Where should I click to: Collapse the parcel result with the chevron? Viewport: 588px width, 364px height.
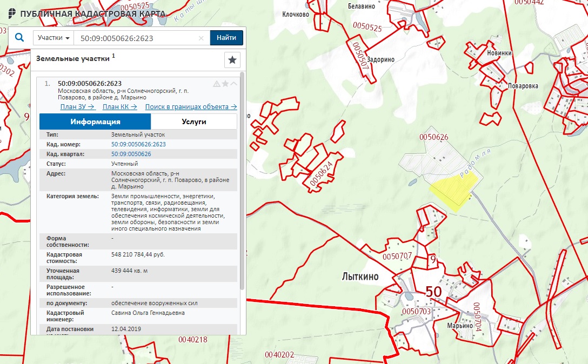pyautogui.click(x=234, y=84)
